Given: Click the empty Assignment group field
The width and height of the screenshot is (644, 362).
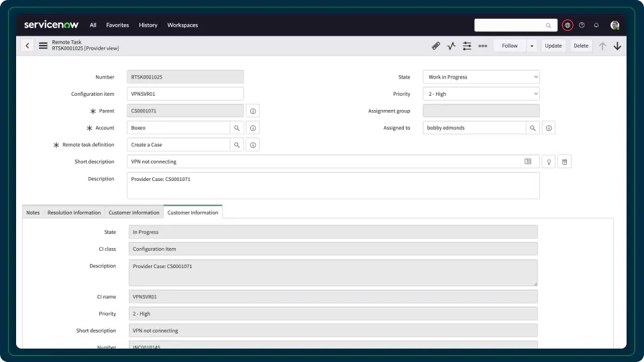Looking at the screenshot, I should point(481,111).
